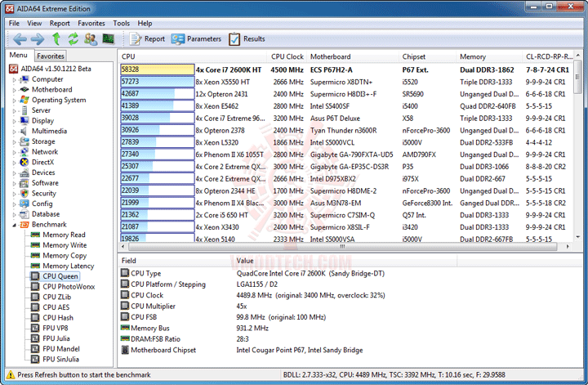Open the File menu
The image size is (588, 385).
[14, 23]
